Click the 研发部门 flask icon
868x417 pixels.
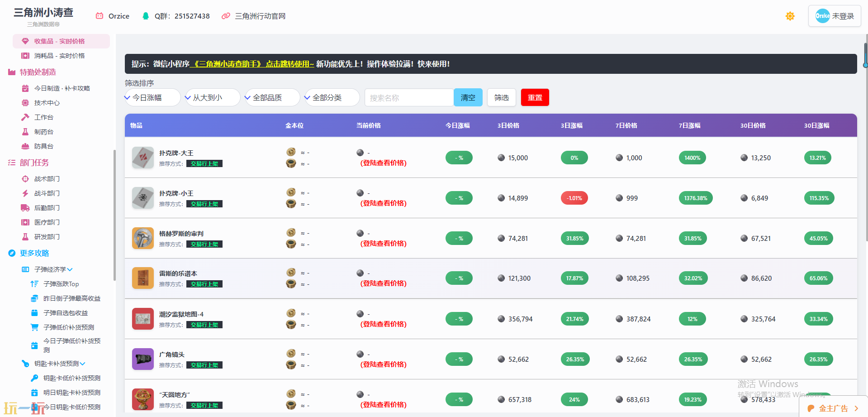25,237
